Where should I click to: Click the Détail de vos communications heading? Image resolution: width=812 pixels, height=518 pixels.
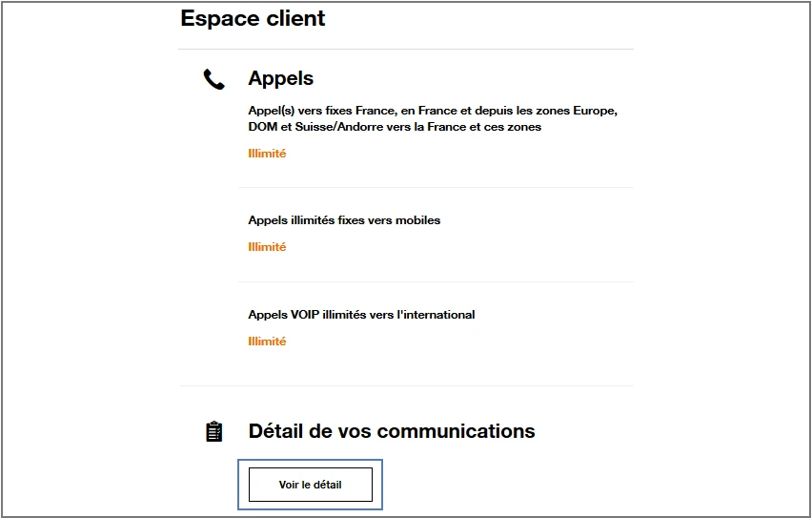[391, 431]
